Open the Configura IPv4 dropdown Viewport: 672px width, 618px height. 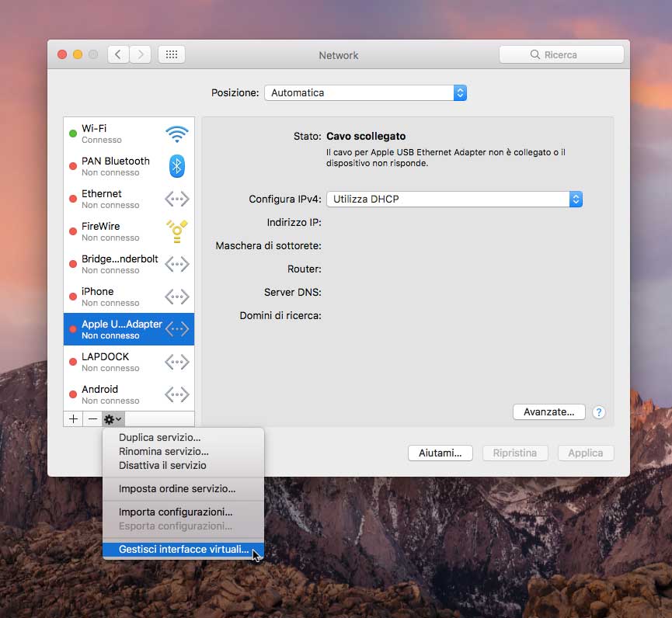pos(454,200)
